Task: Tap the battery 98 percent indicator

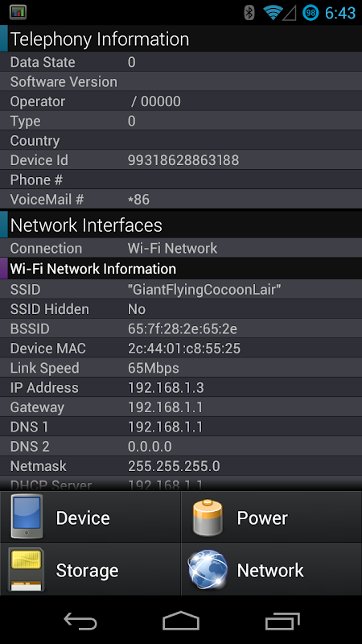Action: click(x=311, y=12)
